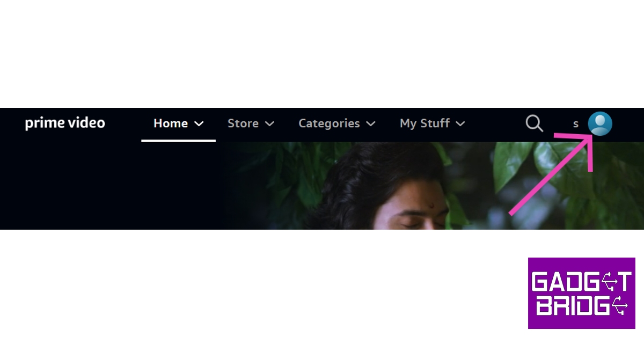The image size is (644, 337).
Task: Open the Store menu item
Action: point(243,123)
